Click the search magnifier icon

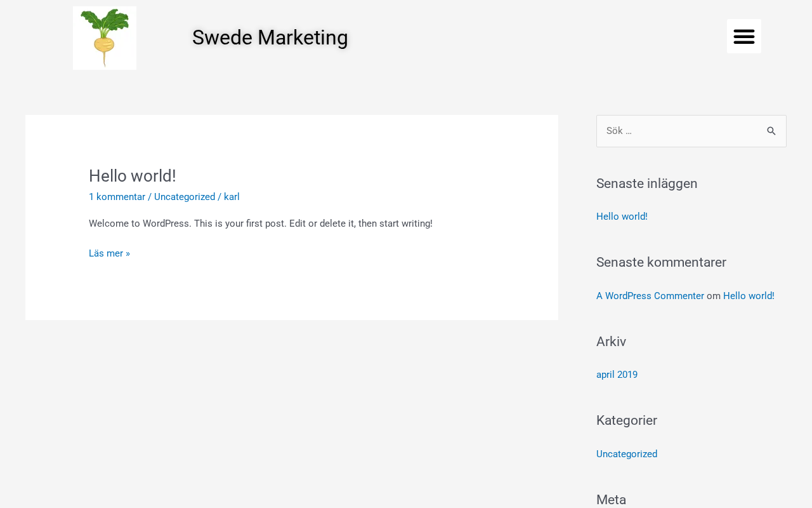point(771,131)
